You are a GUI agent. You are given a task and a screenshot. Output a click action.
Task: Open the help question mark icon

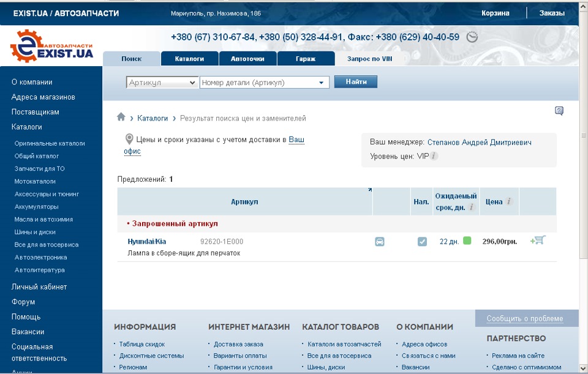pyautogui.click(x=559, y=111)
